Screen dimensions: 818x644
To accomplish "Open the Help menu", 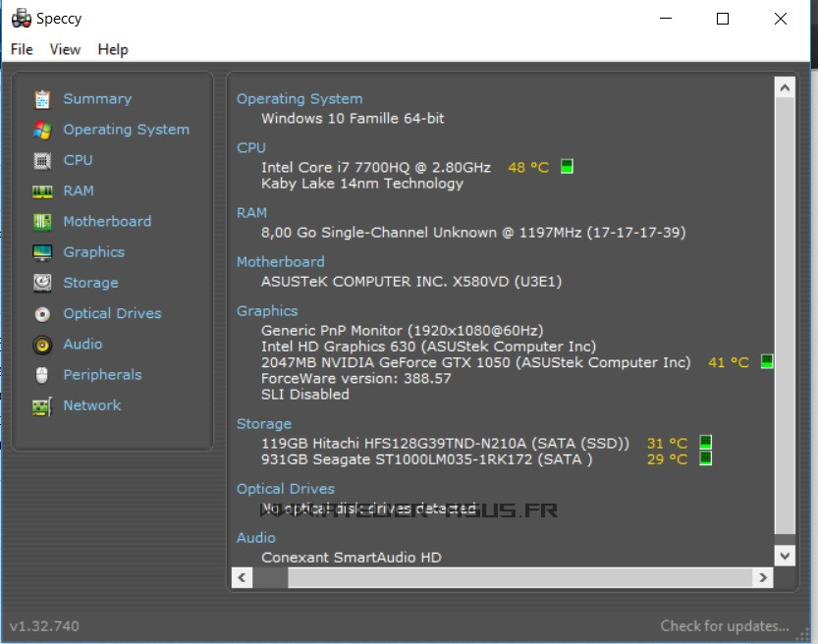I will [x=113, y=49].
